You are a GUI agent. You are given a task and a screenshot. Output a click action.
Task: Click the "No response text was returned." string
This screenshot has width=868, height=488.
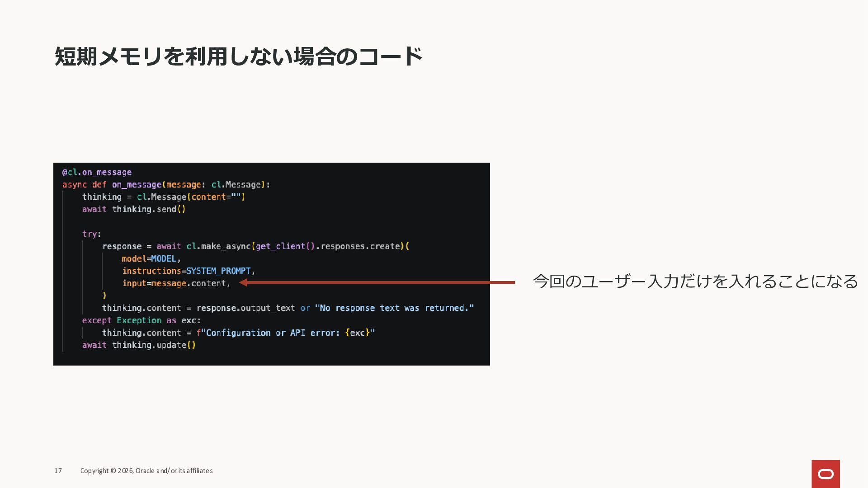(x=394, y=308)
